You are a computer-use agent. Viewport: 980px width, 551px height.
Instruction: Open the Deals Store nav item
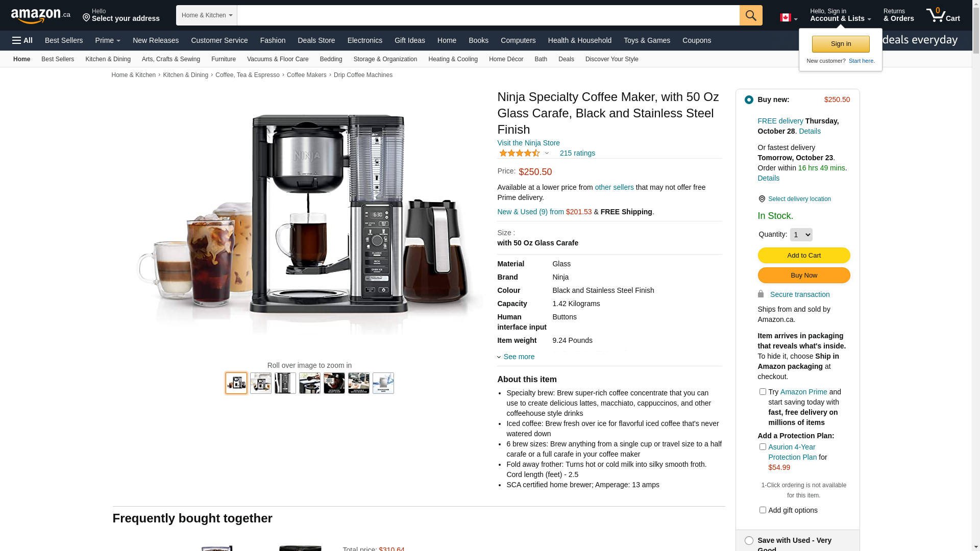click(316, 40)
